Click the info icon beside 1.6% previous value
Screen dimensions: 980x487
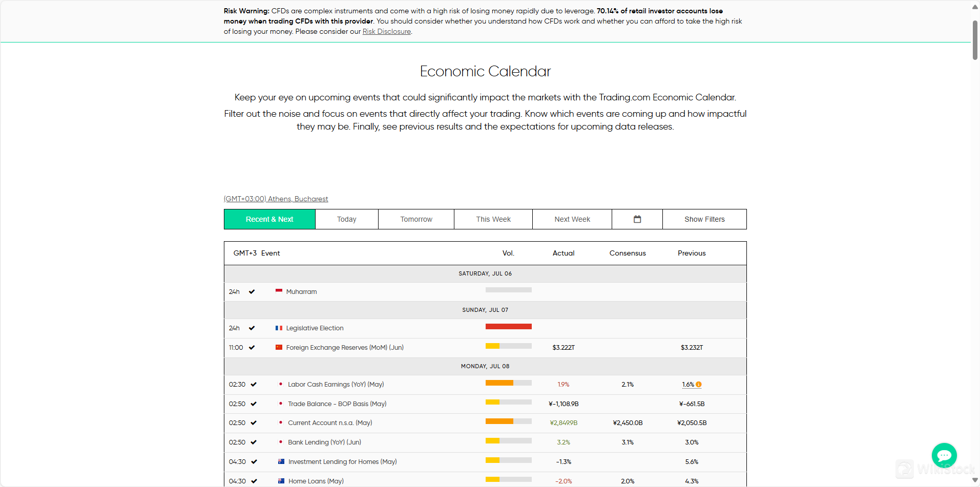tap(699, 385)
